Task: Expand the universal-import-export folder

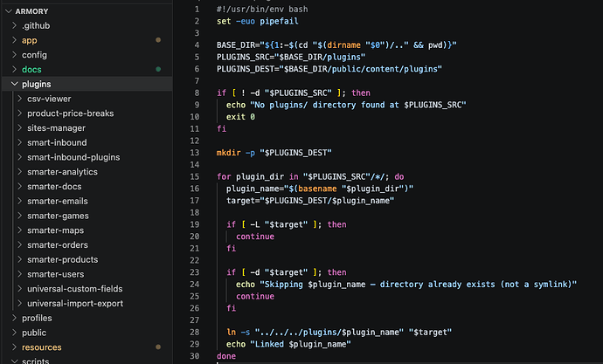Action: click(75, 303)
